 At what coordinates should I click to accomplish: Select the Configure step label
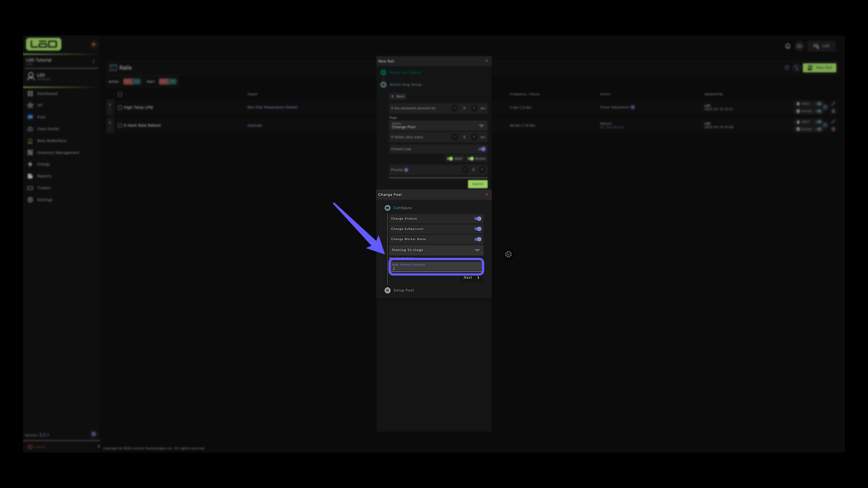(402, 208)
